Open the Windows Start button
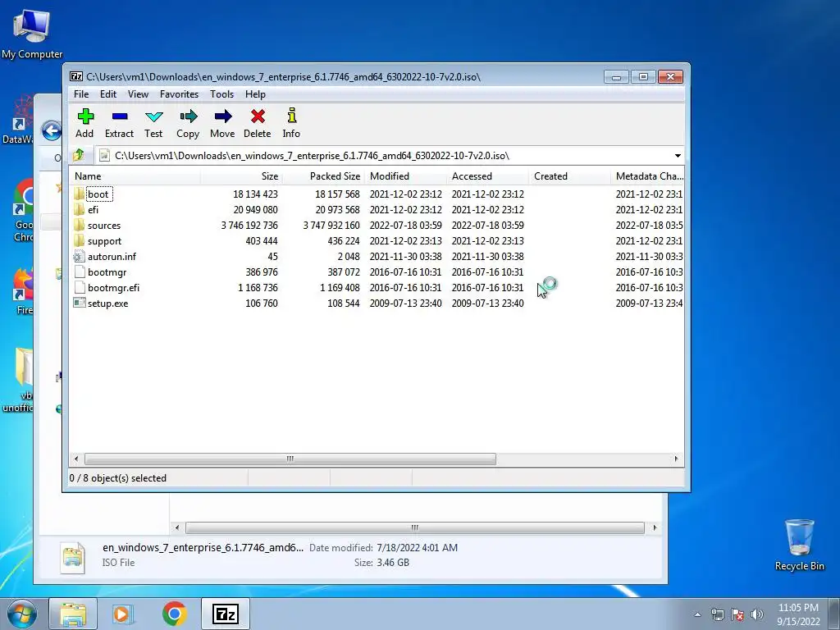 point(22,614)
